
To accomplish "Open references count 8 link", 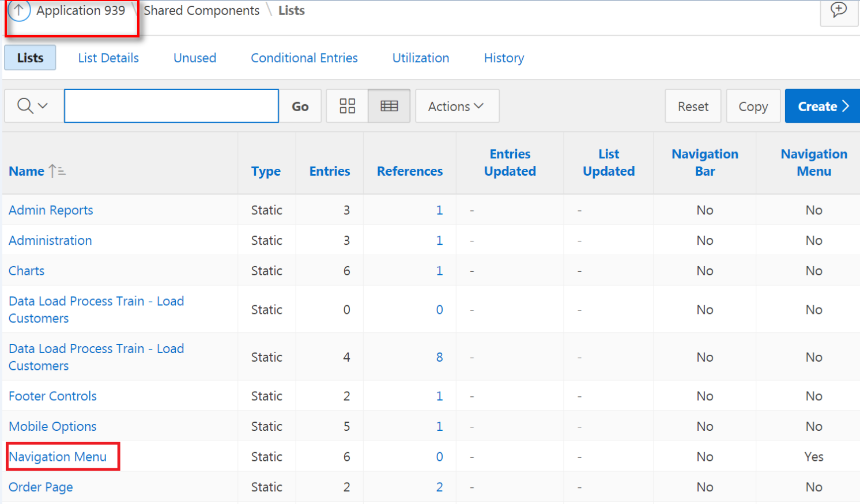I will tap(440, 357).
